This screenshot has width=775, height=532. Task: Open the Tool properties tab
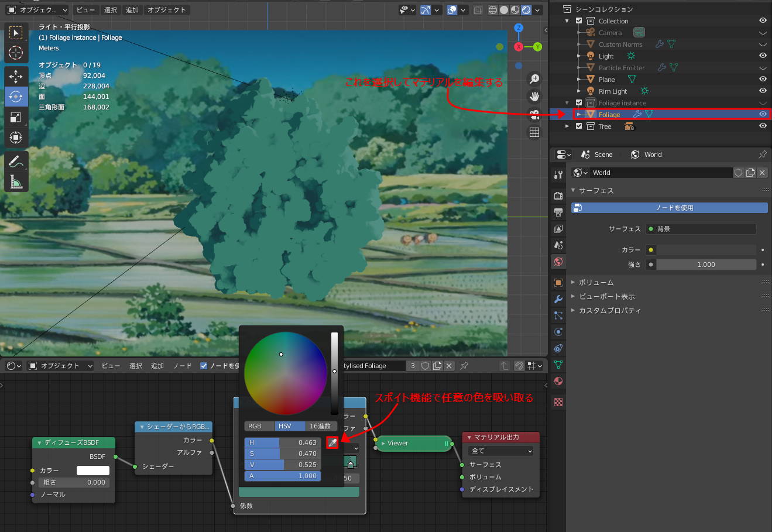558,174
